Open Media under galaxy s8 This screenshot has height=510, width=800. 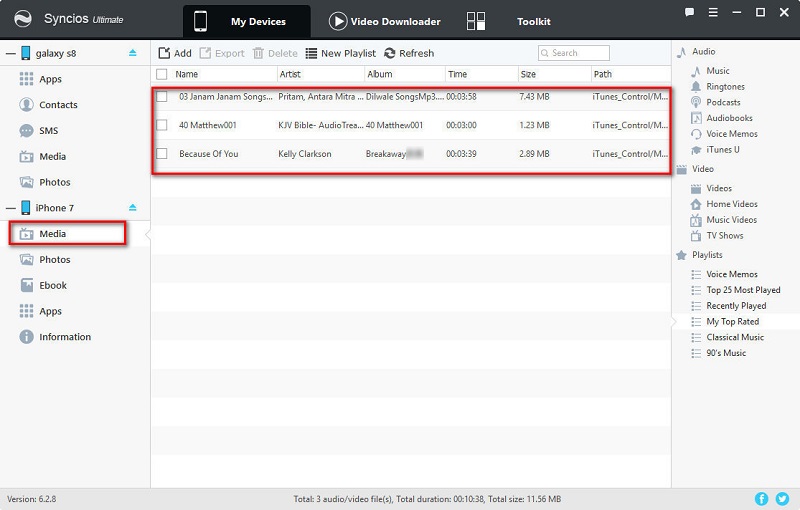[43, 157]
